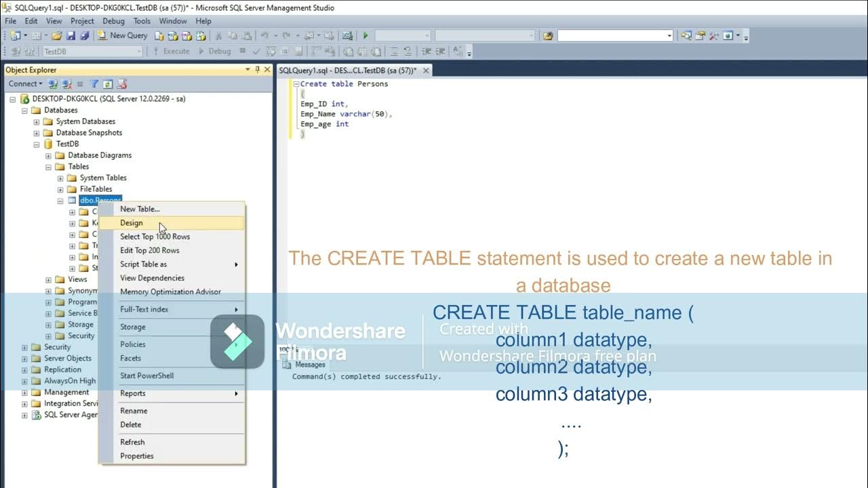Click Memory Optimization Advisor menu entry
868x488 pixels.
click(172, 291)
